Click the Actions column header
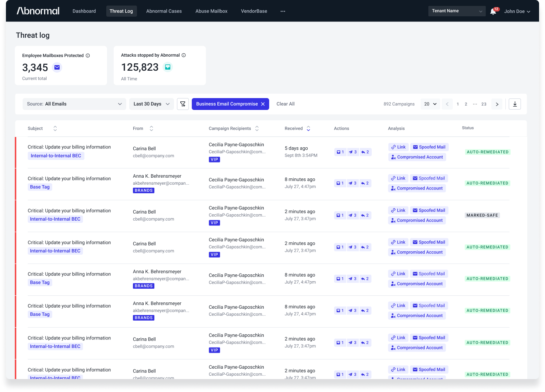The image size is (545, 392). [x=341, y=128]
